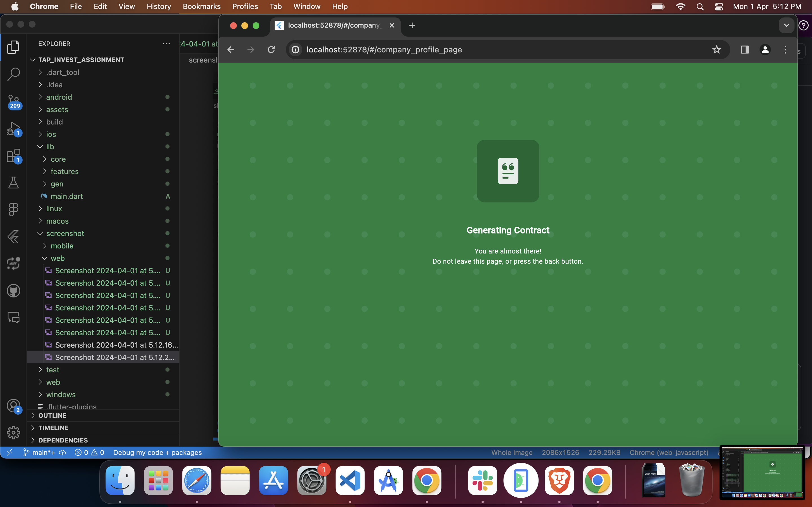Collapse the screenshot folder
This screenshot has height=507, width=812.
(x=65, y=234)
